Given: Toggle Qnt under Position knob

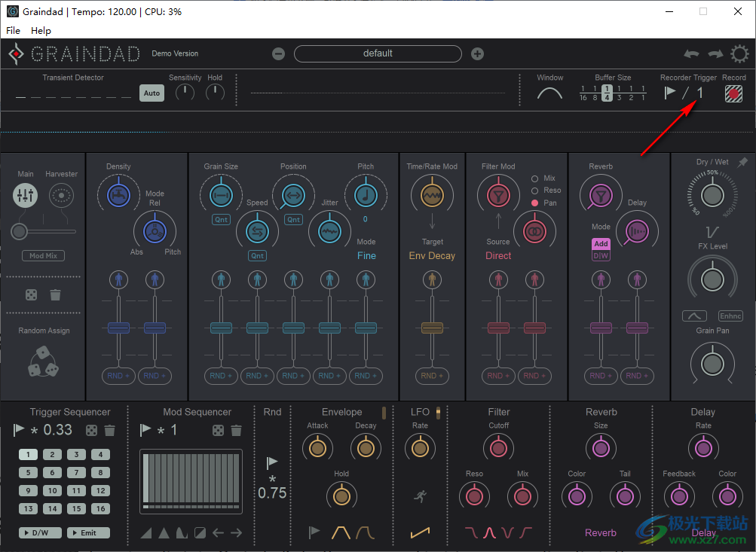Looking at the screenshot, I should point(294,220).
